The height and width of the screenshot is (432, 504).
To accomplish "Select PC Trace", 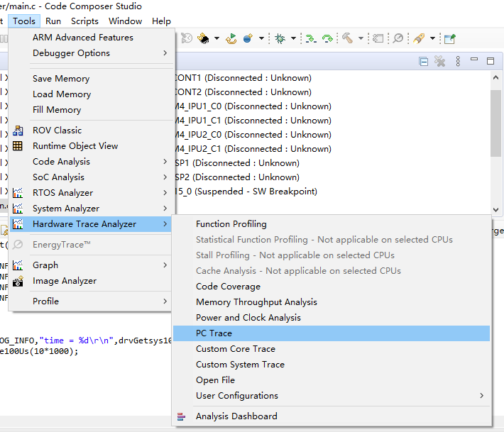I will click(332, 333).
